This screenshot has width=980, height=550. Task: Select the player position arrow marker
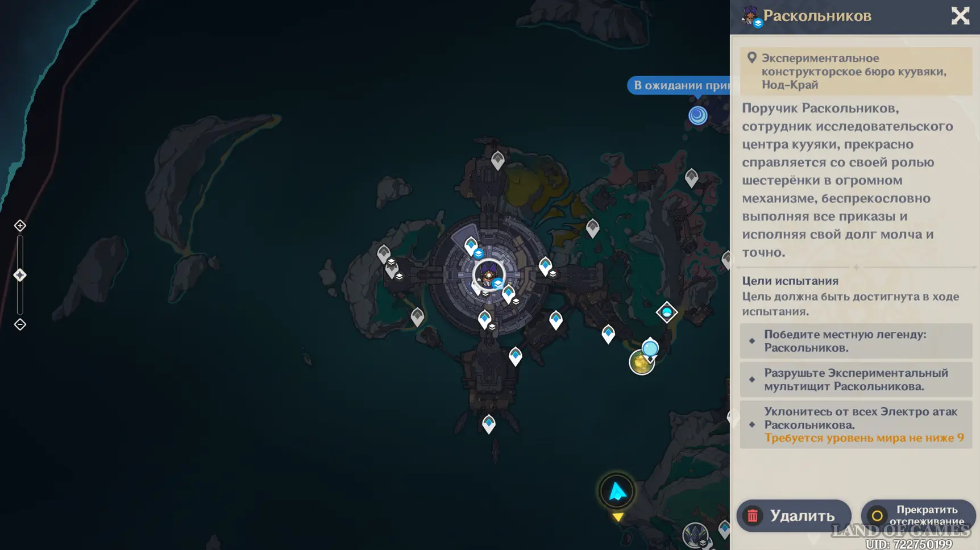tap(617, 491)
